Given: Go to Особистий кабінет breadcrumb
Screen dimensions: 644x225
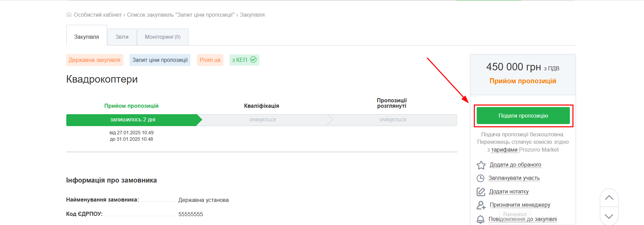Looking at the screenshot, I should pos(98,15).
